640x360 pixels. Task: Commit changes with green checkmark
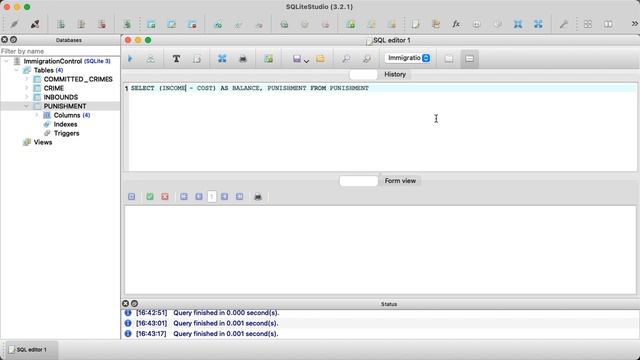tap(150, 197)
